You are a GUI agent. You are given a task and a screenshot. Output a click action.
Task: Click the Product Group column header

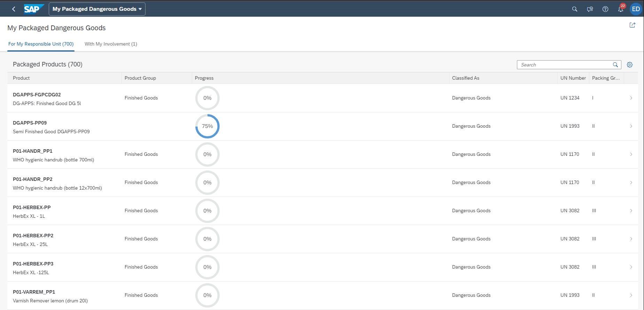[x=157, y=78]
